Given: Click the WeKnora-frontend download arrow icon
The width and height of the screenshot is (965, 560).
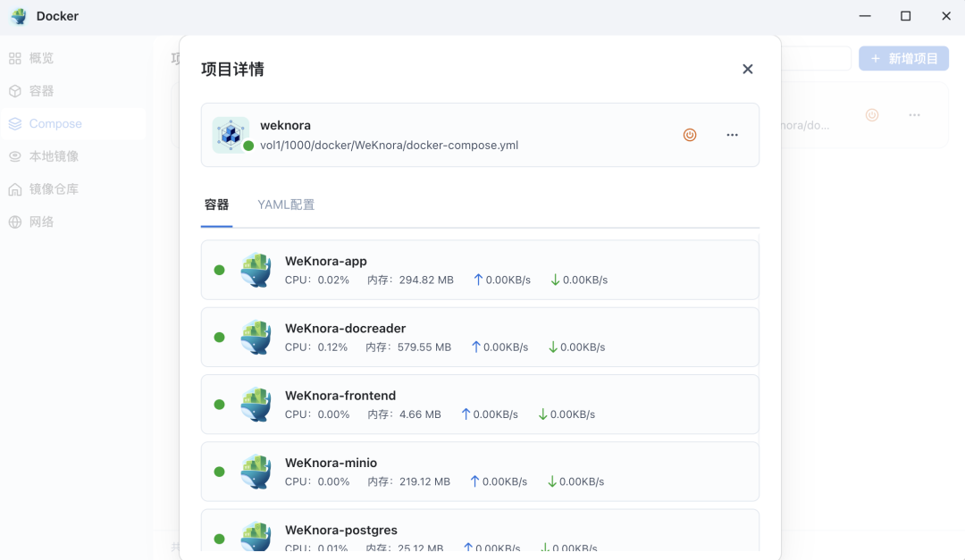Looking at the screenshot, I should [x=543, y=414].
